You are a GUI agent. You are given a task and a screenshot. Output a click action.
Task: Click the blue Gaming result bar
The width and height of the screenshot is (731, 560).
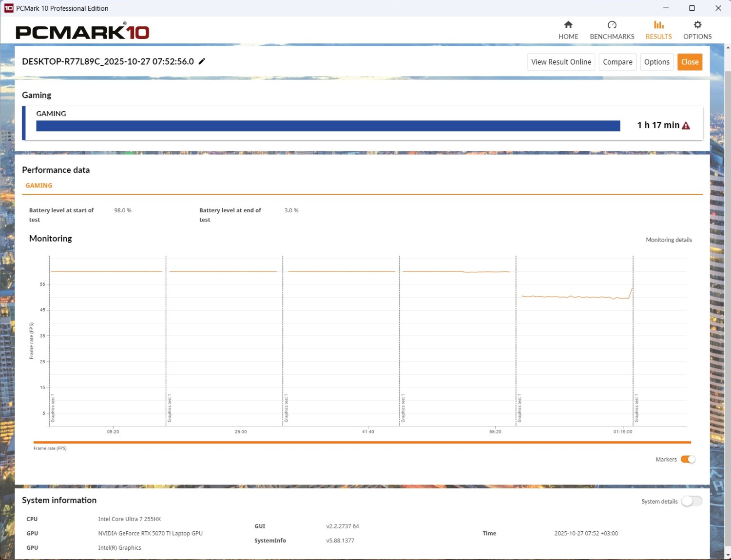(x=328, y=126)
